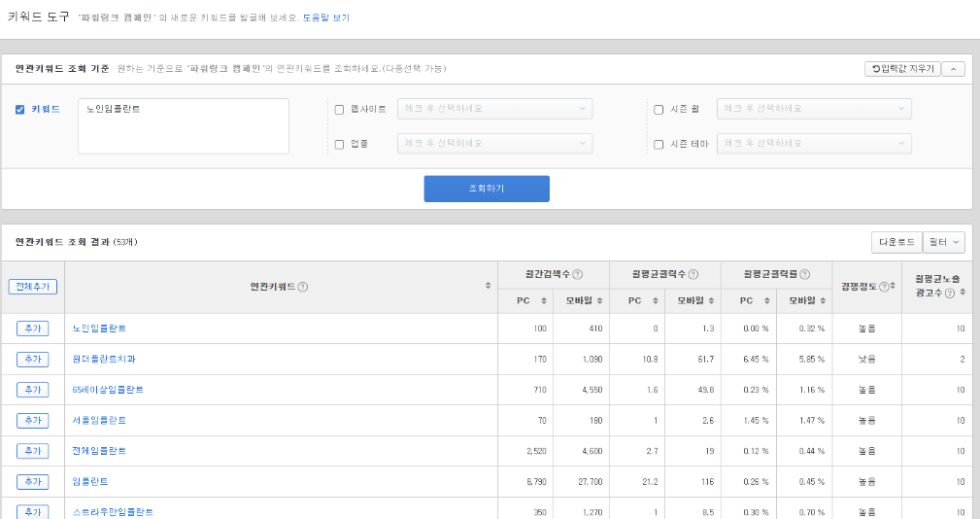The image size is (980, 519).
Task: Open help for 월평균클릭률 column
Action: point(805,274)
